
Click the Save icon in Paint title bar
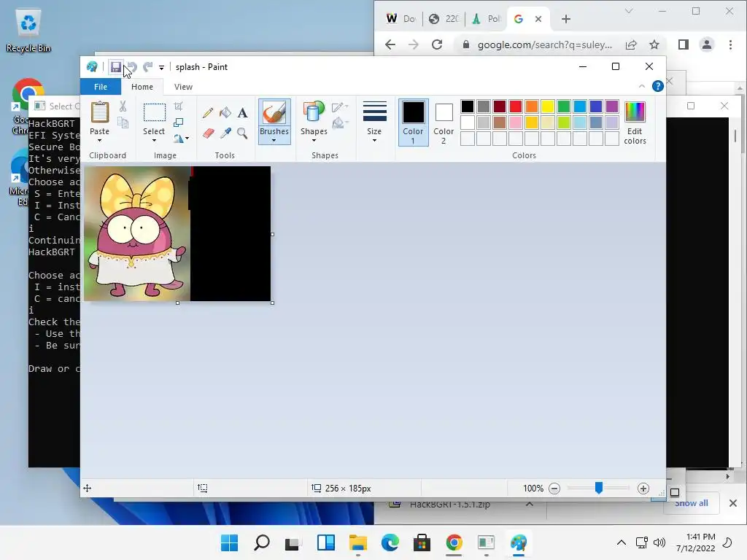(x=115, y=67)
